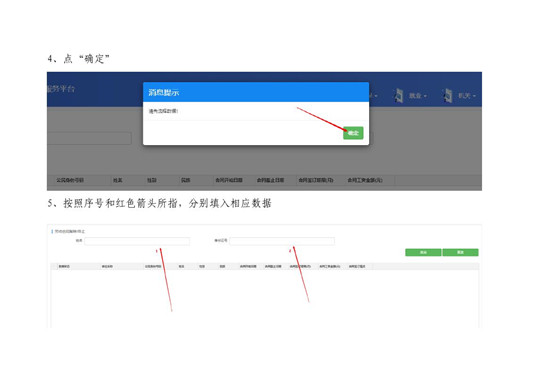
Task: Click the green 确定 button in the 消息提示 dialog
Action: [353, 133]
